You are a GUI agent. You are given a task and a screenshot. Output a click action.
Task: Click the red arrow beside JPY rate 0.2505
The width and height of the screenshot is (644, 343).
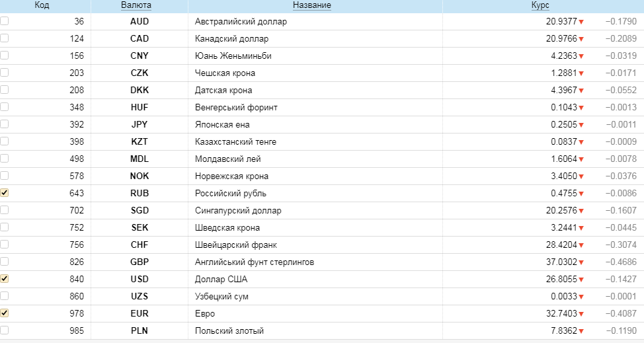[581, 125]
